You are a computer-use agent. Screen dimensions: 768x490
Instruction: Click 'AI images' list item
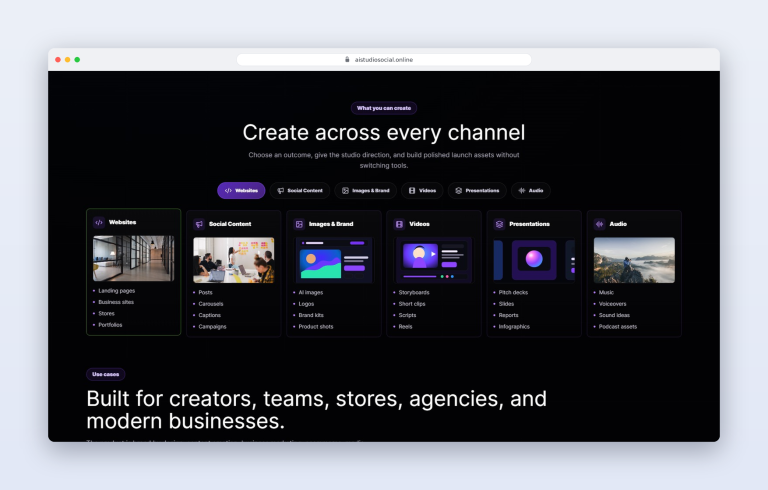click(311, 293)
